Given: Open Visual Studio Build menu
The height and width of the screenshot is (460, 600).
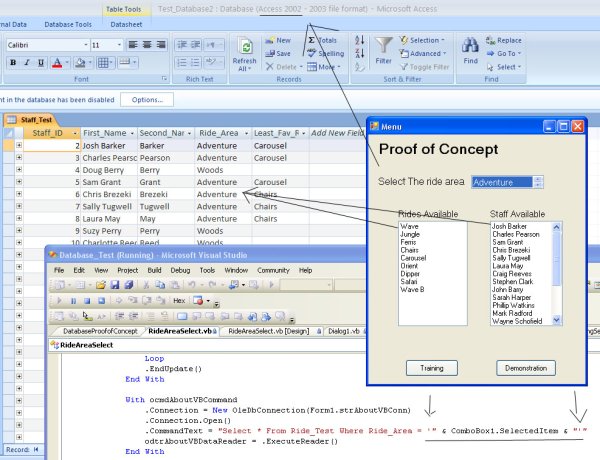Looking at the screenshot, I should [x=154, y=270].
